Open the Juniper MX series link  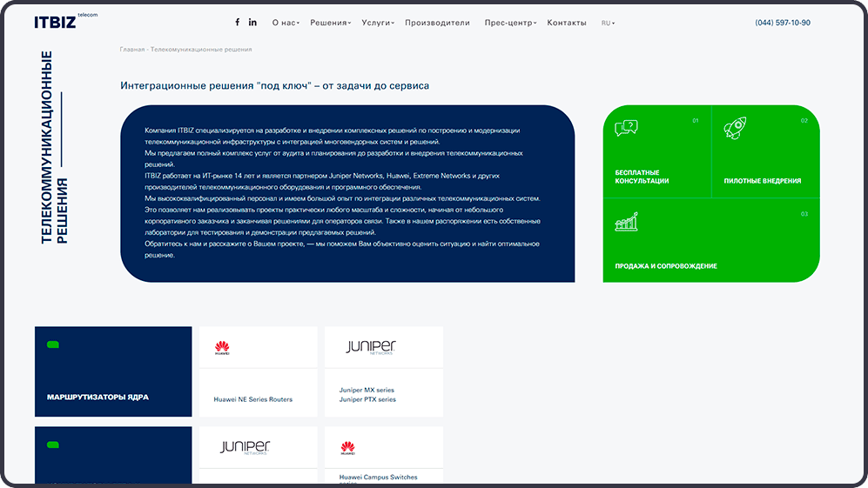click(x=367, y=391)
